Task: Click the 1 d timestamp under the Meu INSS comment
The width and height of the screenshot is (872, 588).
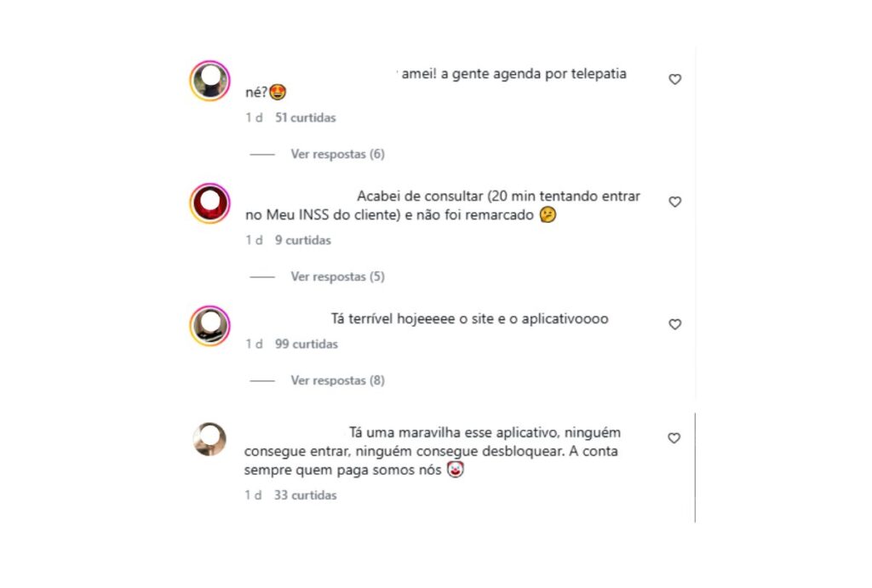Action: [x=254, y=240]
